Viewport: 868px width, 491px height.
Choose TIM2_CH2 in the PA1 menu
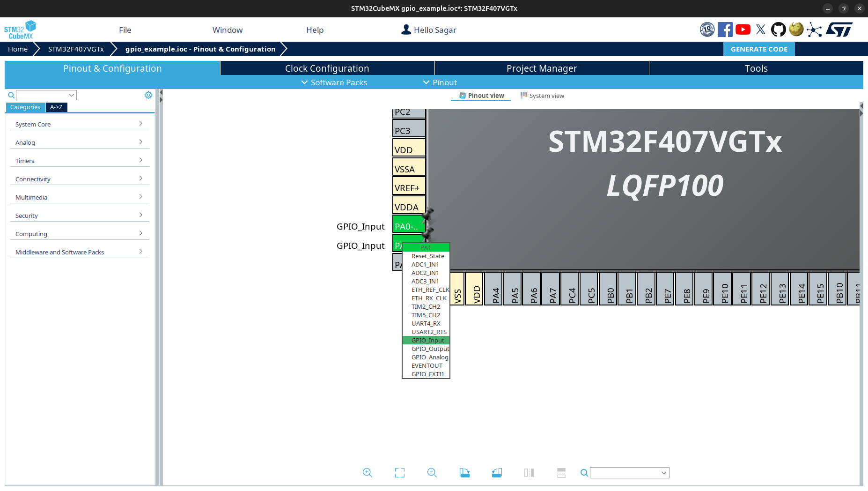[426, 307]
